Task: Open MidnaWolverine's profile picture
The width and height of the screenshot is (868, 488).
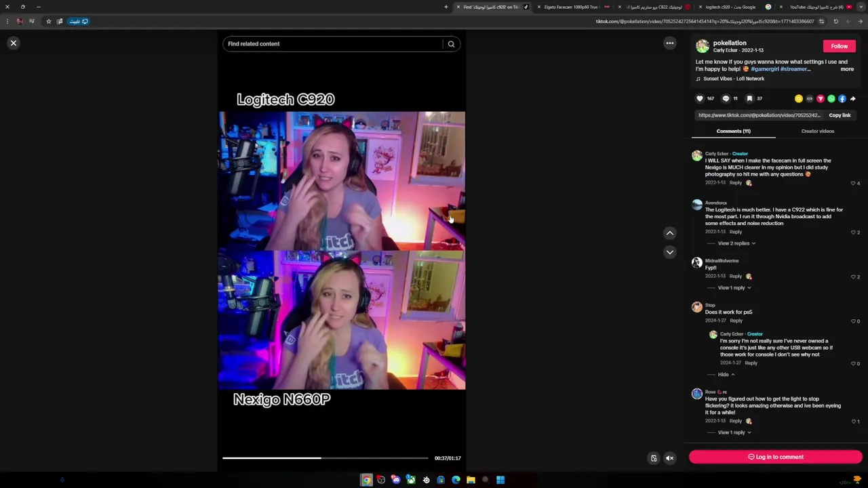Action: (696, 263)
